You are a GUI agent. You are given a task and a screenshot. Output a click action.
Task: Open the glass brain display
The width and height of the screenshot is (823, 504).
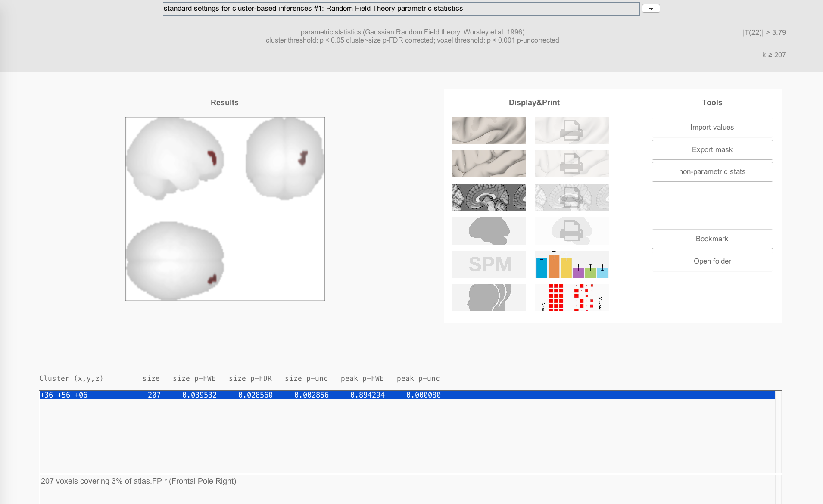[x=489, y=231]
